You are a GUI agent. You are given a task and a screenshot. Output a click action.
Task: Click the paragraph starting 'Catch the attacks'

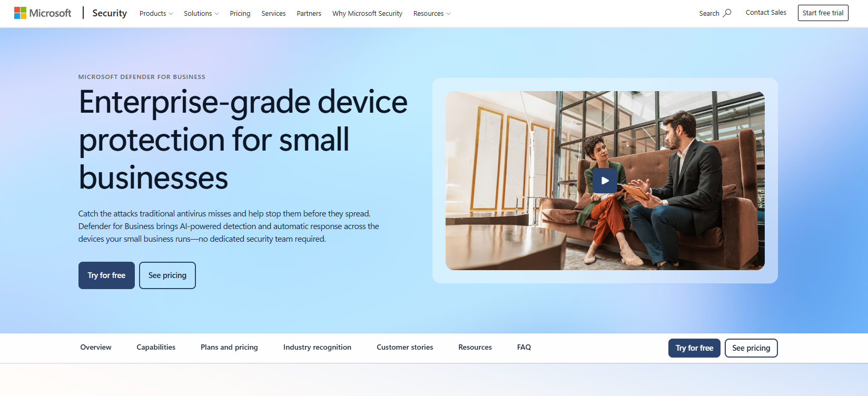click(x=229, y=226)
